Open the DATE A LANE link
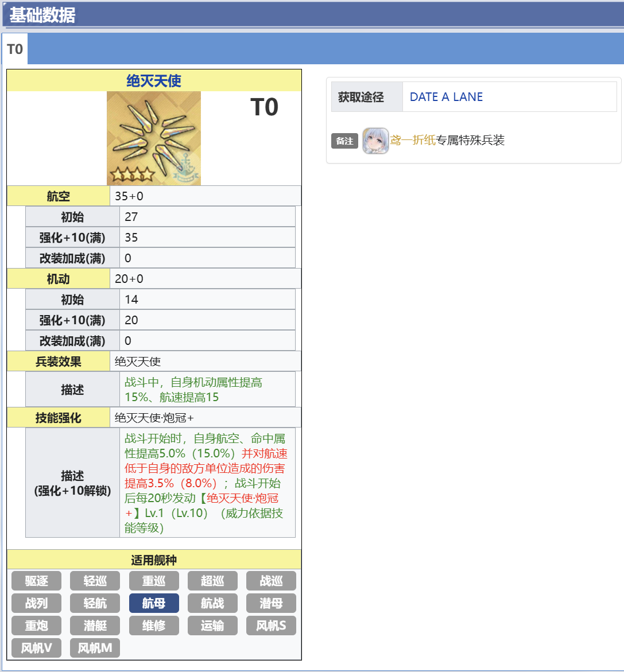 click(445, 97)
